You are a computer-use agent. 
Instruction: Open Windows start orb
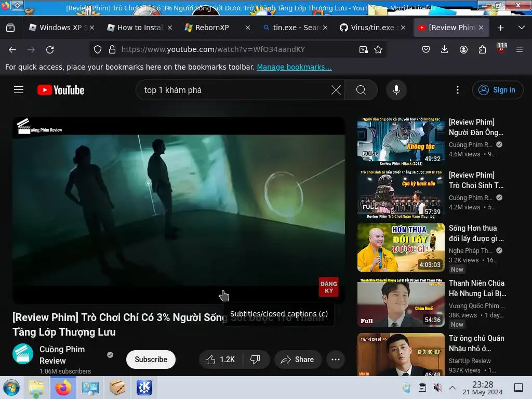11,388
